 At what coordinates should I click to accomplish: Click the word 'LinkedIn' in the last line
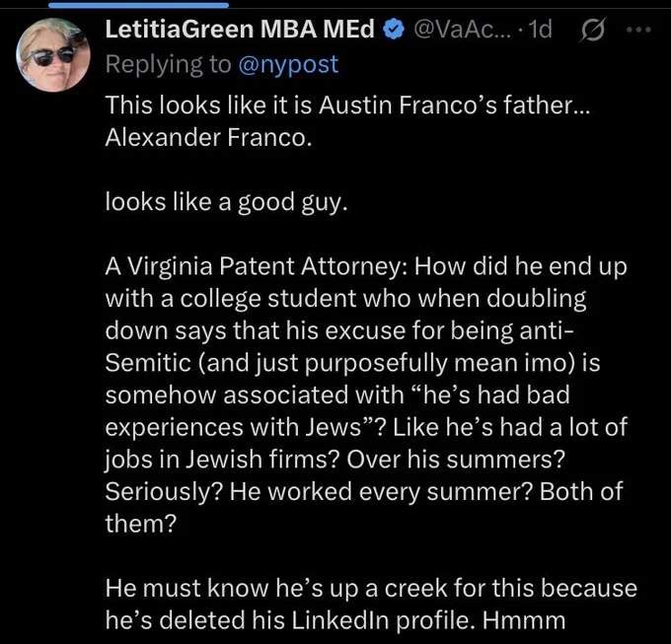point(339,620)
